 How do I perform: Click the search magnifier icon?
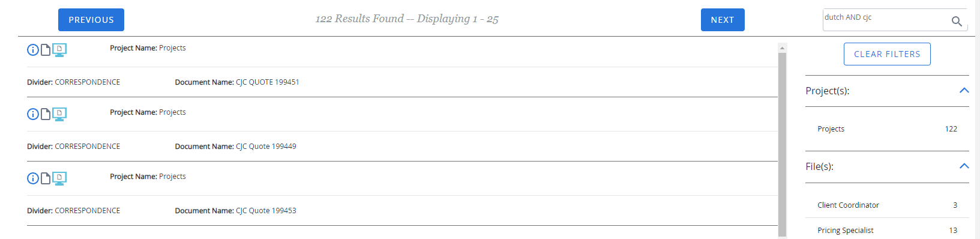(x=957, y=22)
